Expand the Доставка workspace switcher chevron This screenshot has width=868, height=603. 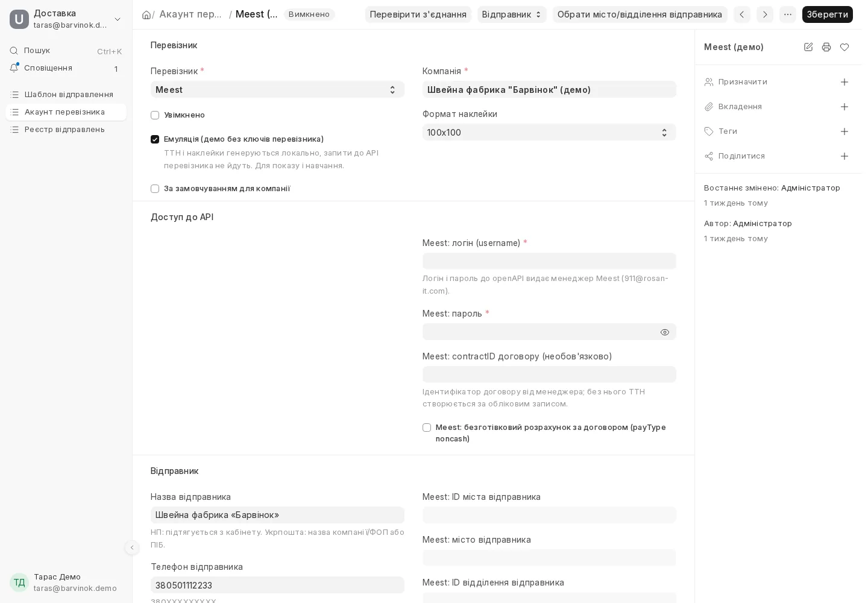(118, 19)
